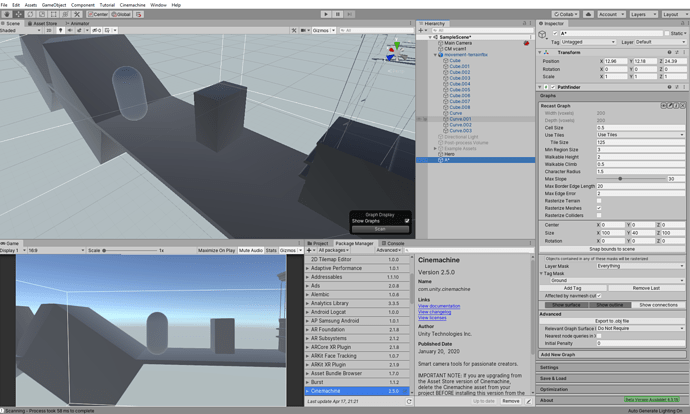
Task: Open the Account dropdown
Action: pyautogui.click(x=611, y=14)
